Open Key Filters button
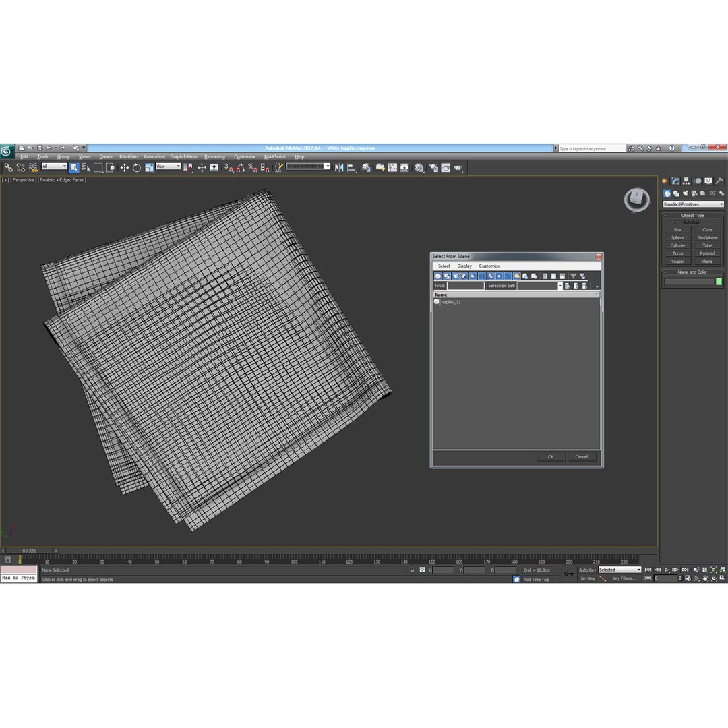This screenshot has width=728, height=728. tap(624, 578)
